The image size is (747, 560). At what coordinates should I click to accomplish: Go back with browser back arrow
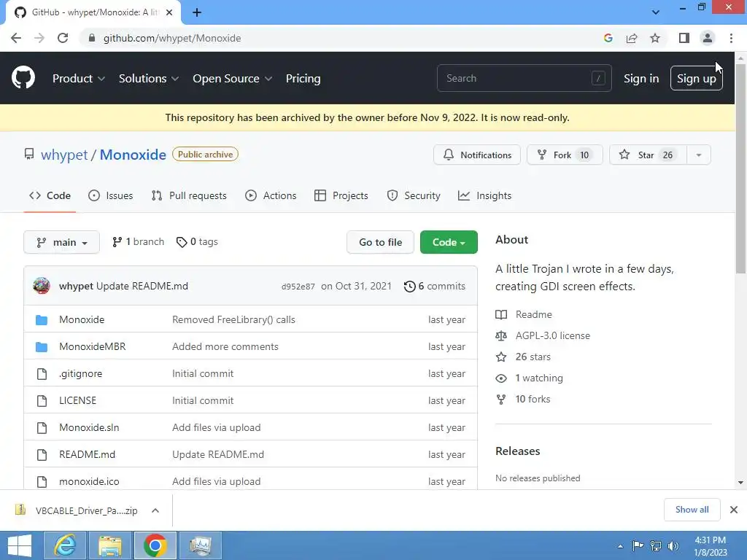pyautogui.click(x=16, y=38)
